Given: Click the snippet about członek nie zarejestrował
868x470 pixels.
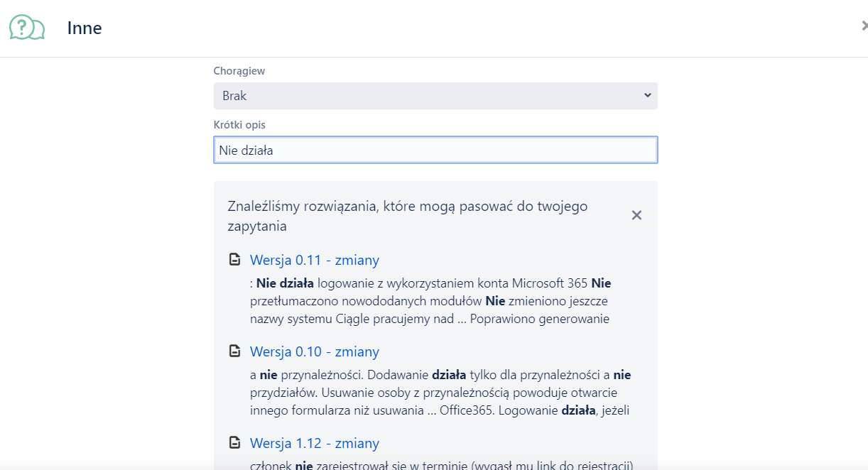Looking at the screenshot, I should 440,465.
